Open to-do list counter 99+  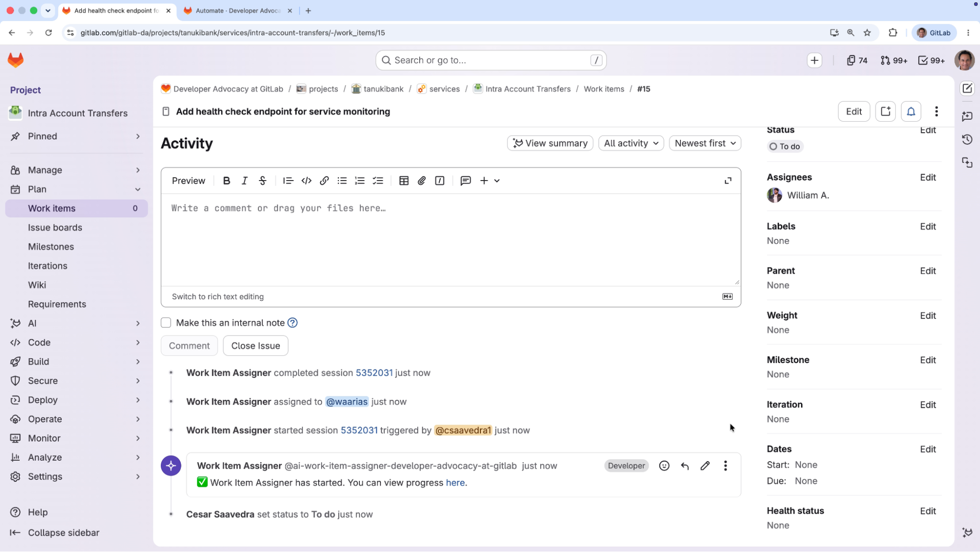(x=931, y=60)
